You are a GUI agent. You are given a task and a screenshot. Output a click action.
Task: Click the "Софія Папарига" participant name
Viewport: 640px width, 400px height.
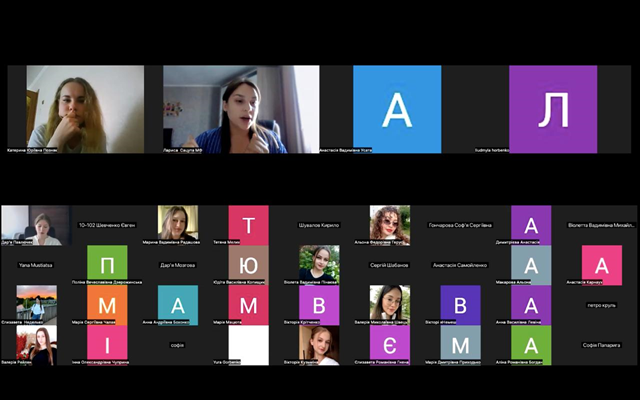tap(601, 345)
